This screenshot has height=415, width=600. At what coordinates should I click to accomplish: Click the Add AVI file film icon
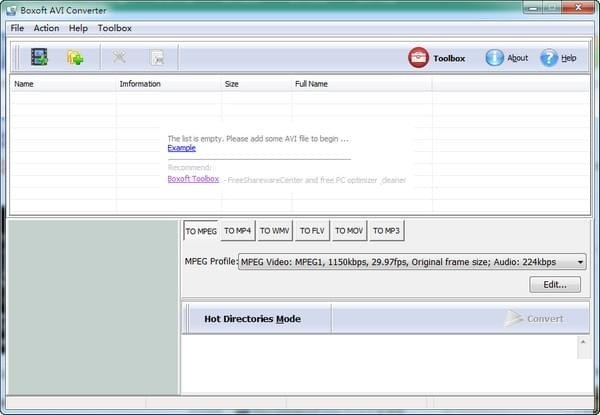click(x=39, y=57)
